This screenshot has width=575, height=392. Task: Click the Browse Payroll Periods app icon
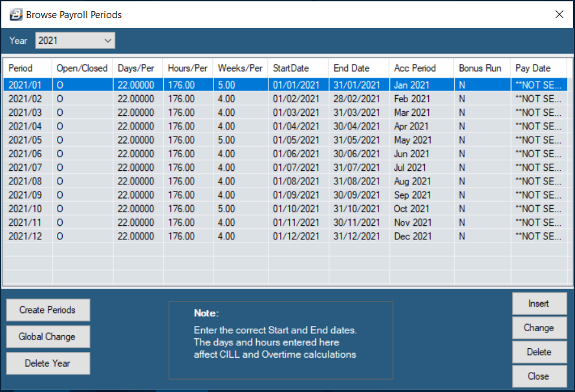coord(16,15)
